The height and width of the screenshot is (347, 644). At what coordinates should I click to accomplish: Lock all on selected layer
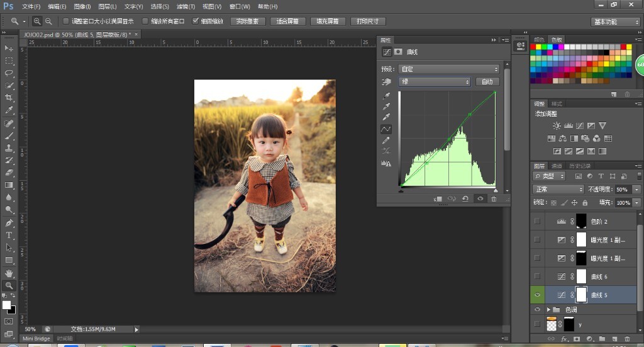pos(585,203)
